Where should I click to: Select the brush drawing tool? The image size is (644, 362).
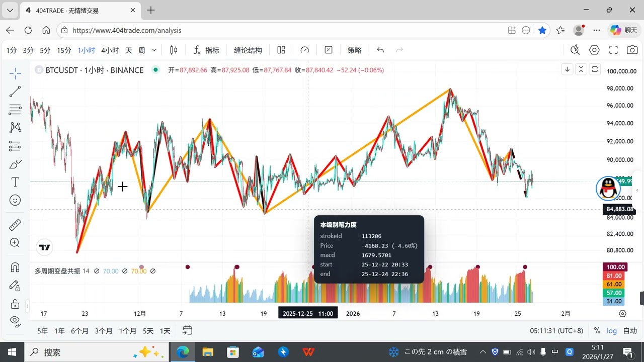[x=15, y=164]
